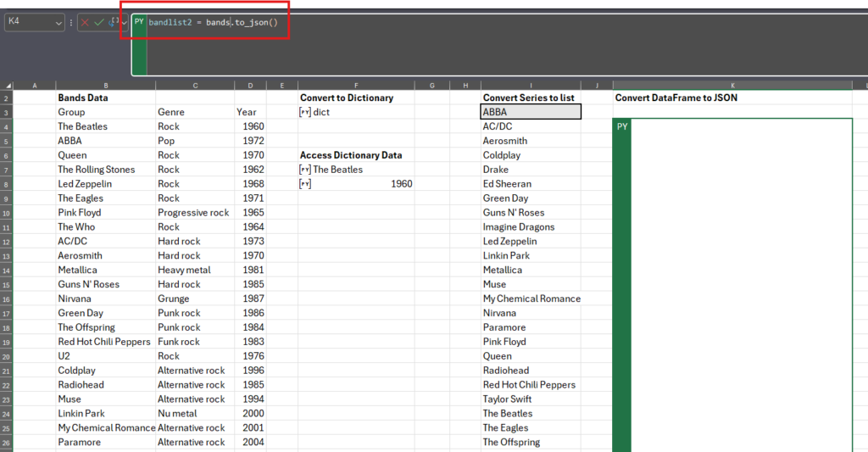Image resolution: width=868 pixels, height=452 pixels.
Task: Click the formula bar vertical dots handle
Action: tap(71, 23)
